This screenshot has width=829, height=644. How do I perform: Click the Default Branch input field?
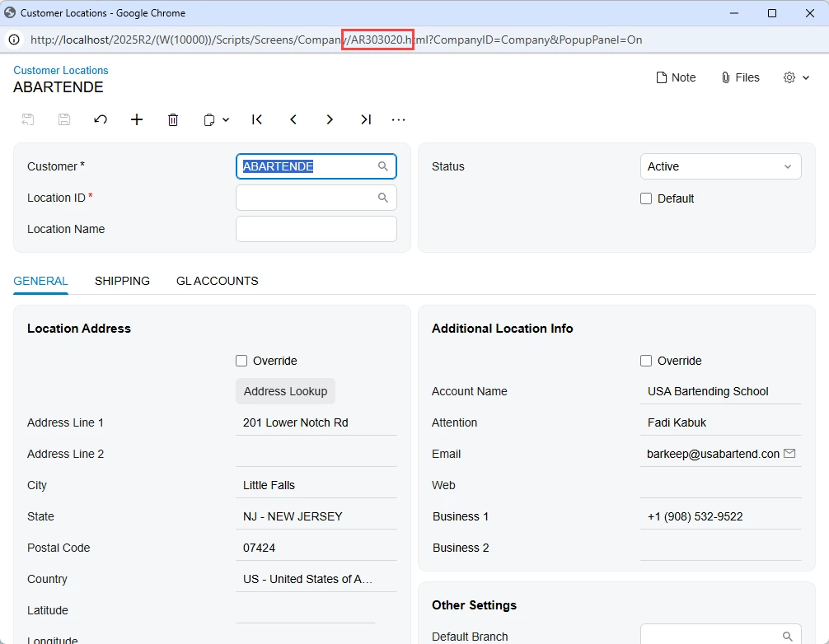[720, 636]
